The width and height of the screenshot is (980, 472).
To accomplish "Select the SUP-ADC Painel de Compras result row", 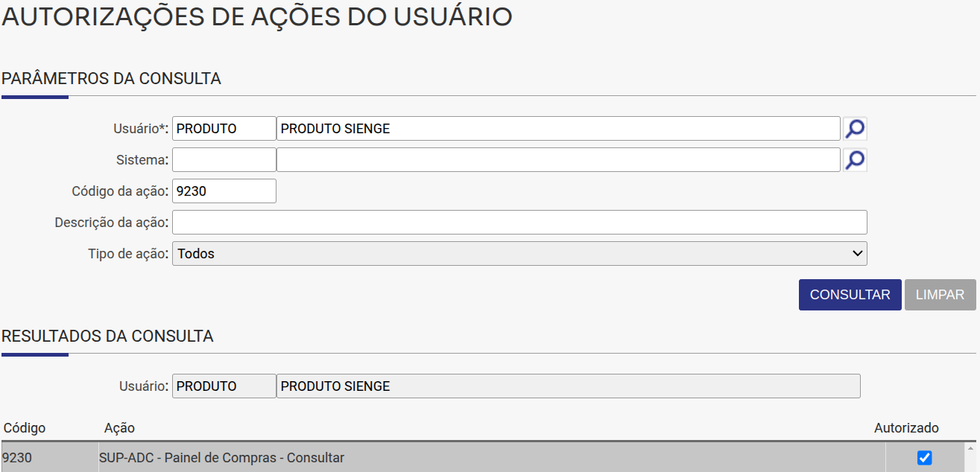I will [298, 457].
